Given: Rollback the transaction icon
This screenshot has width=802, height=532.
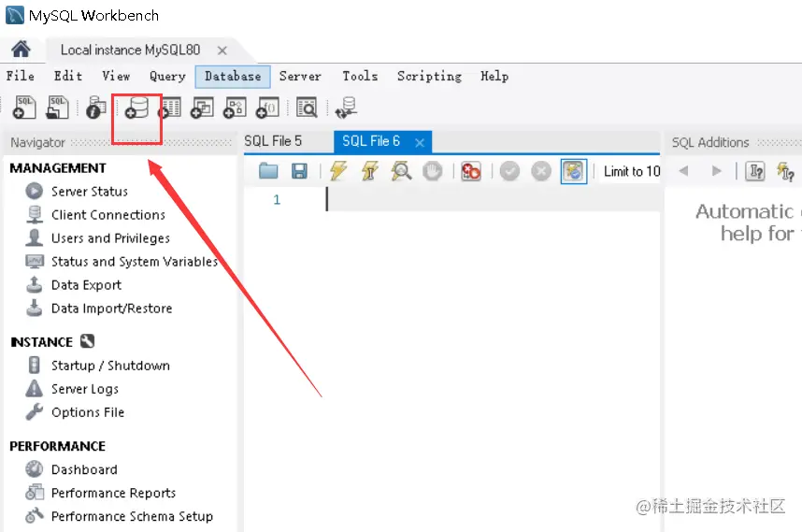Looking at the screenshot, I should (x=541, y=171).
